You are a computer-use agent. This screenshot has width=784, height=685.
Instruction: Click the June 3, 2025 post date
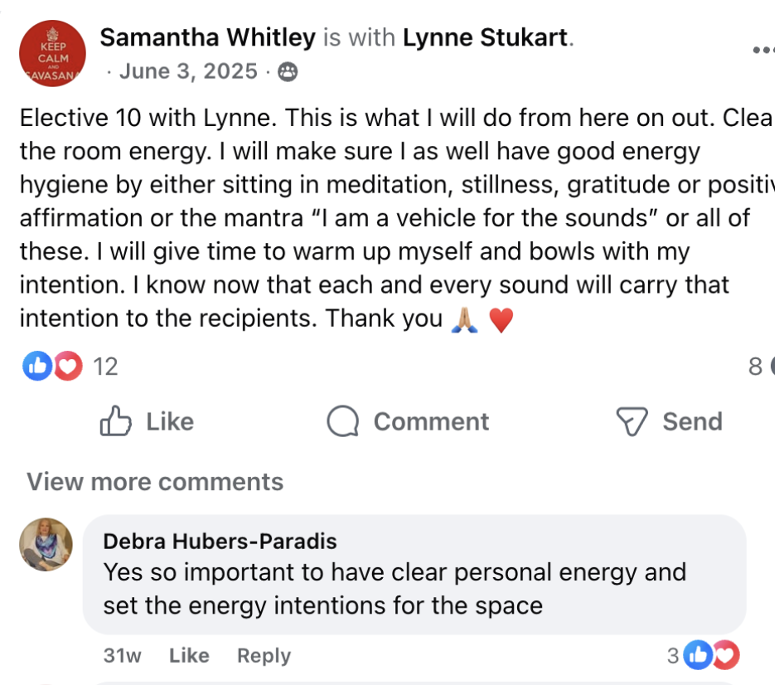pyautogui.click(x=188, y=72)
